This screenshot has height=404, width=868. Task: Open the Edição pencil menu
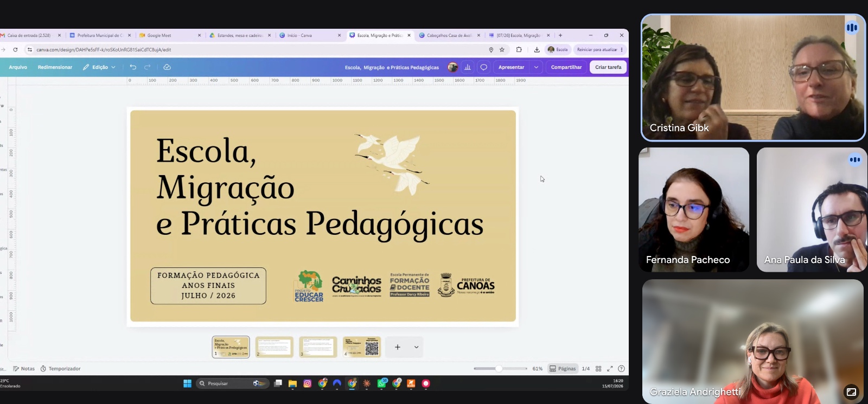click(x=99, y=67)
